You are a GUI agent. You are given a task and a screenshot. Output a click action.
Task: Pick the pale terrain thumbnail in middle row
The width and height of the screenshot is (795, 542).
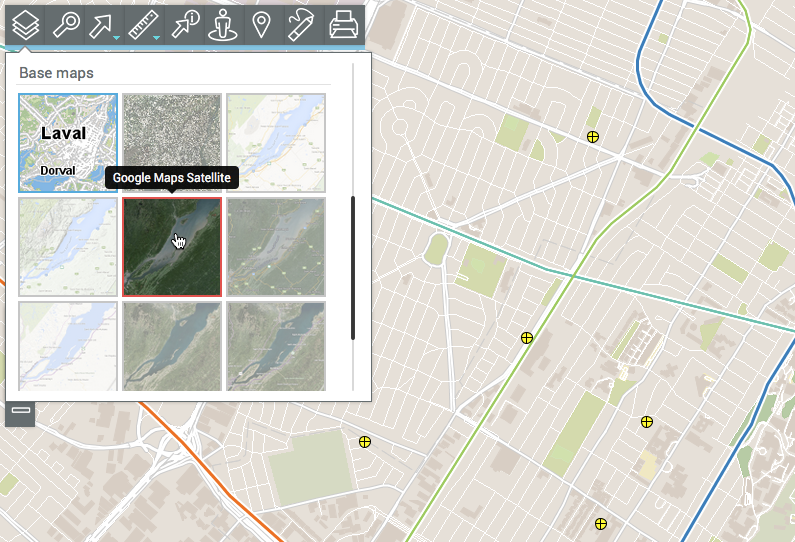(68, 247)
